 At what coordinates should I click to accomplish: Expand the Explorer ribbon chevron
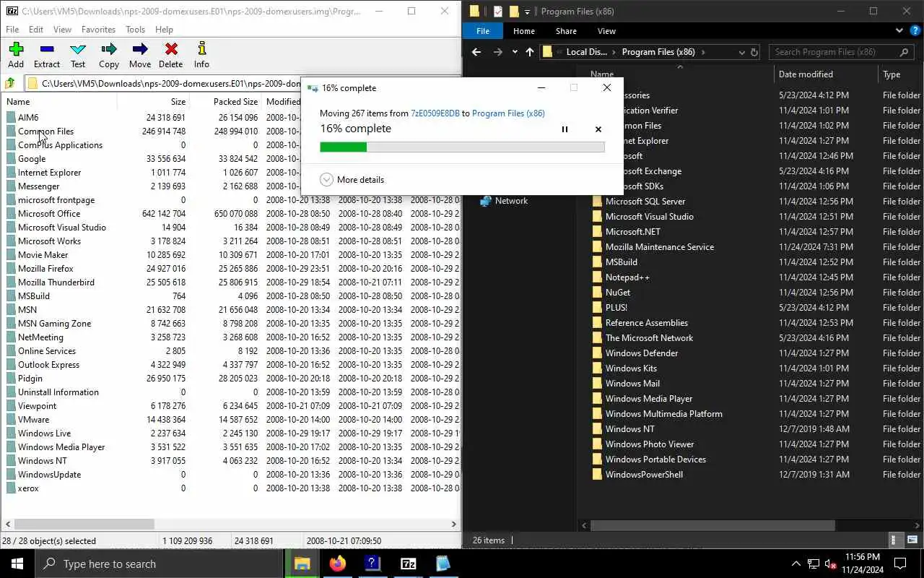tap(899, 31)
